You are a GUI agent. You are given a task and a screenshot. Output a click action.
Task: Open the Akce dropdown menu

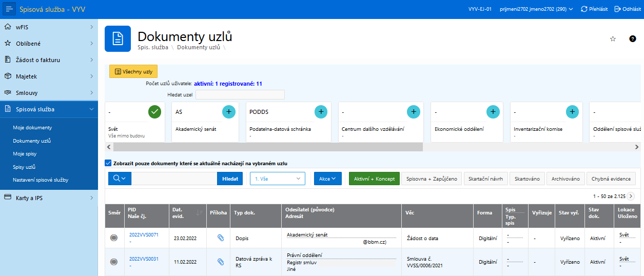click(327, 179)
